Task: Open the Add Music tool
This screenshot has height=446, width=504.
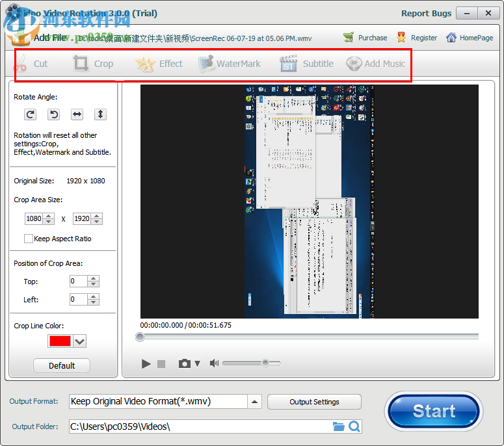Action: click(x=376, y=64)
